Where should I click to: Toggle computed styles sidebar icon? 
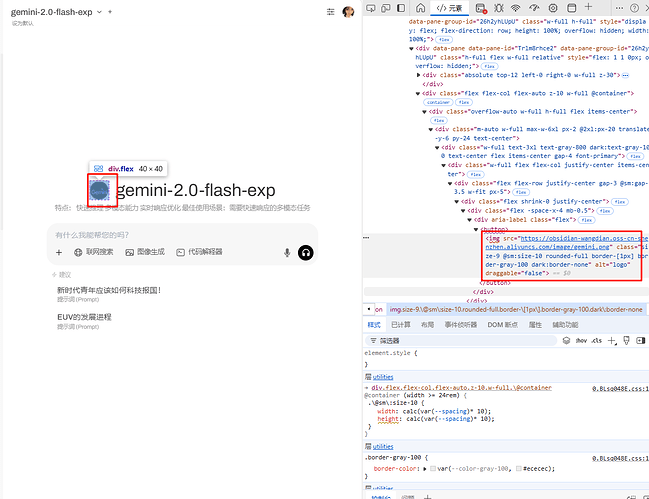click(x=641, y=341)
